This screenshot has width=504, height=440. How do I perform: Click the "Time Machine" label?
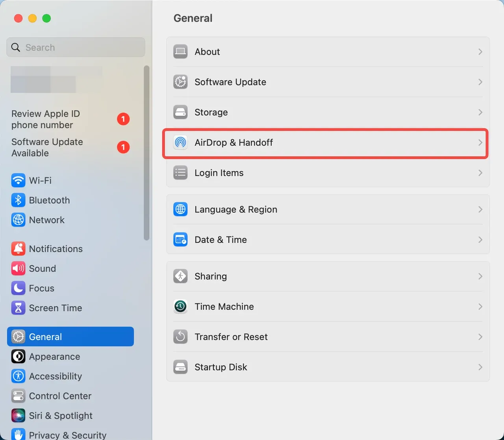[224, 307]
